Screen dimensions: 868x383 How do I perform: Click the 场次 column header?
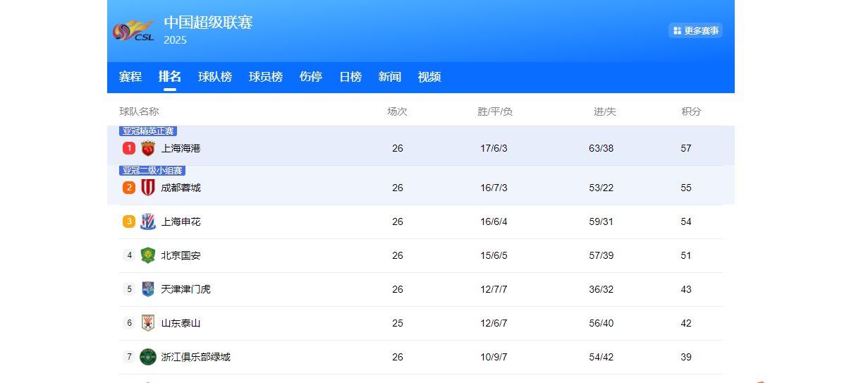398,111
